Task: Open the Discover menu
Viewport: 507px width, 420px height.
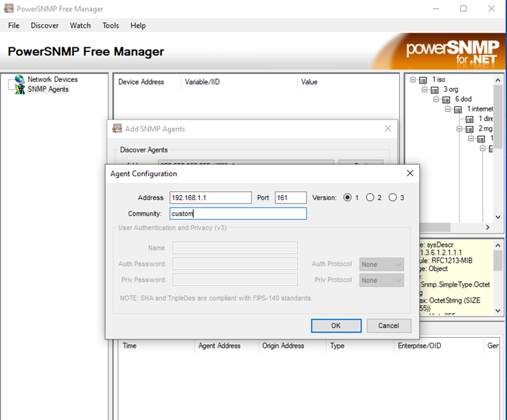Action: [x=45, y=26]
